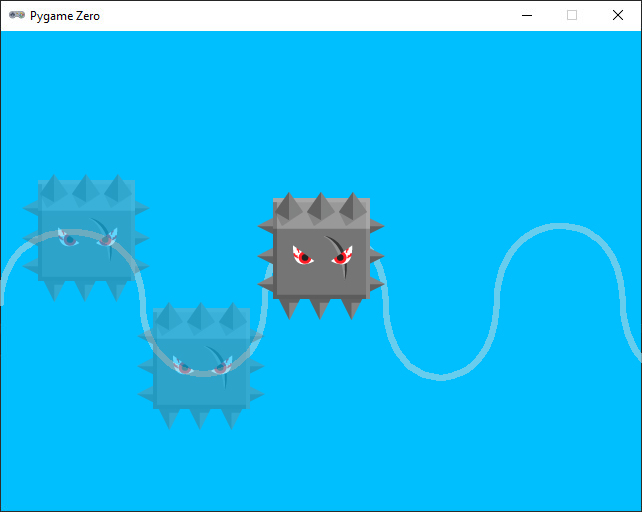642x512 pixels.
Task: Click left eye of the upper-left faded block
Action: 69,238
